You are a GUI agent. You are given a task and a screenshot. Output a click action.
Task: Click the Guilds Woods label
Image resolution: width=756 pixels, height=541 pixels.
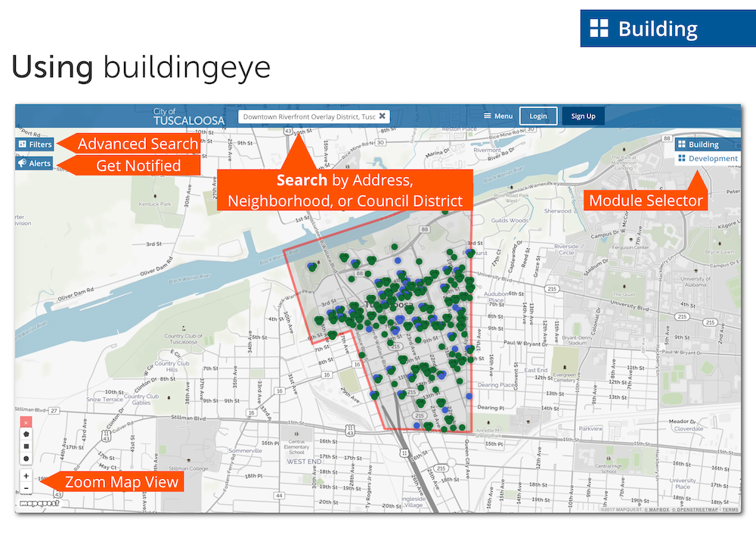(x=509, y=220)
